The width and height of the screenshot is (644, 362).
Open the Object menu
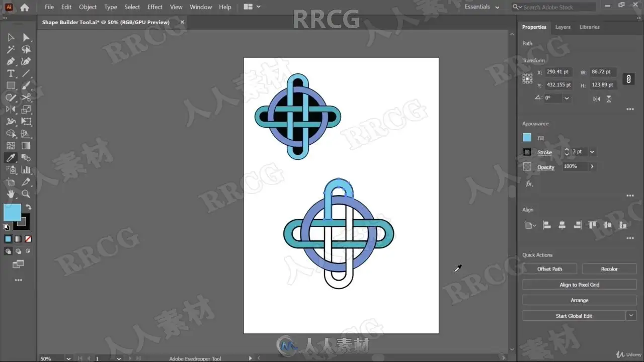point(88,7)
